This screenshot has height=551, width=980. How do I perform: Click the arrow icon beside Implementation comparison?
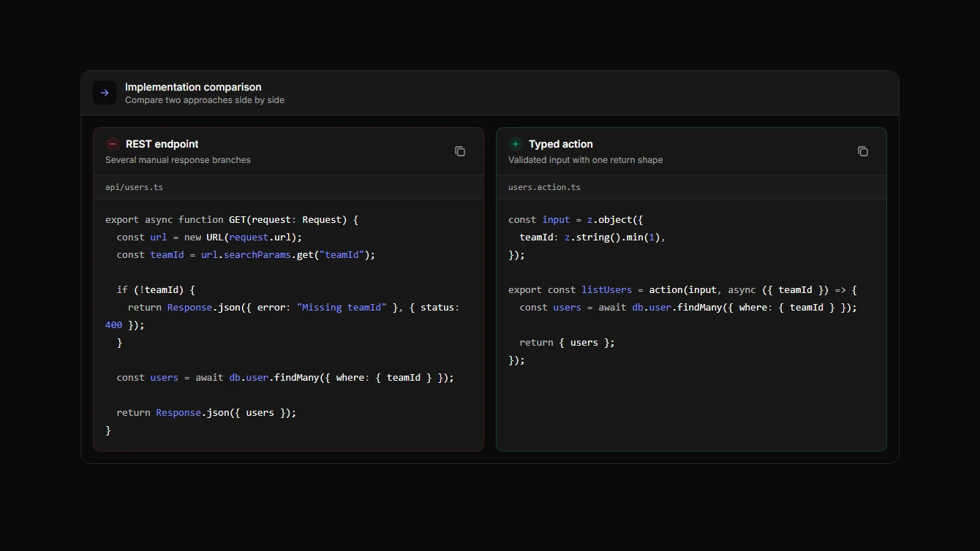[x=105, y=93]
